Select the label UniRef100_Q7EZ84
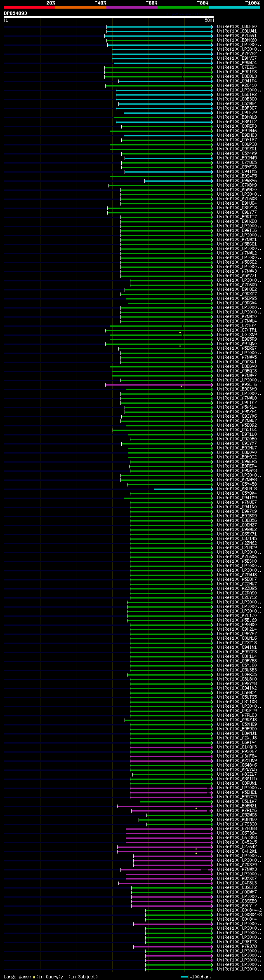 pos(237,67)
